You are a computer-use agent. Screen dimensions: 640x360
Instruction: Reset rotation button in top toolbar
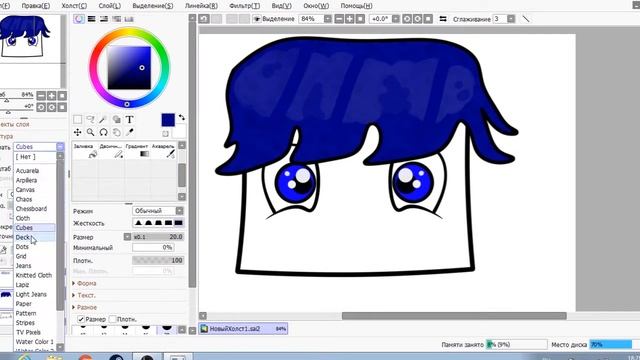pos(428,19)
